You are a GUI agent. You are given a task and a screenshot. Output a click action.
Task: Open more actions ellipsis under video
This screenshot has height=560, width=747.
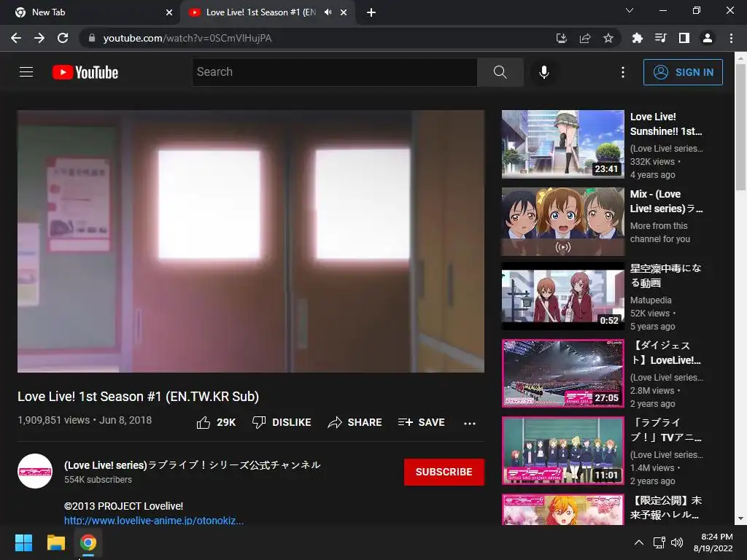[469, 424]
